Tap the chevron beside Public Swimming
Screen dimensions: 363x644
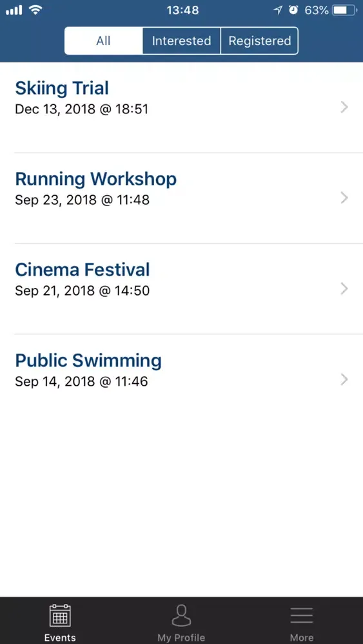click(x=344, y=380)
